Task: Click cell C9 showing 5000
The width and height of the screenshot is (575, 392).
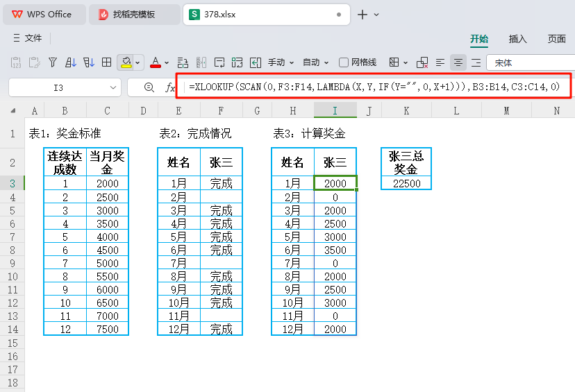Action: pos(108,263)
